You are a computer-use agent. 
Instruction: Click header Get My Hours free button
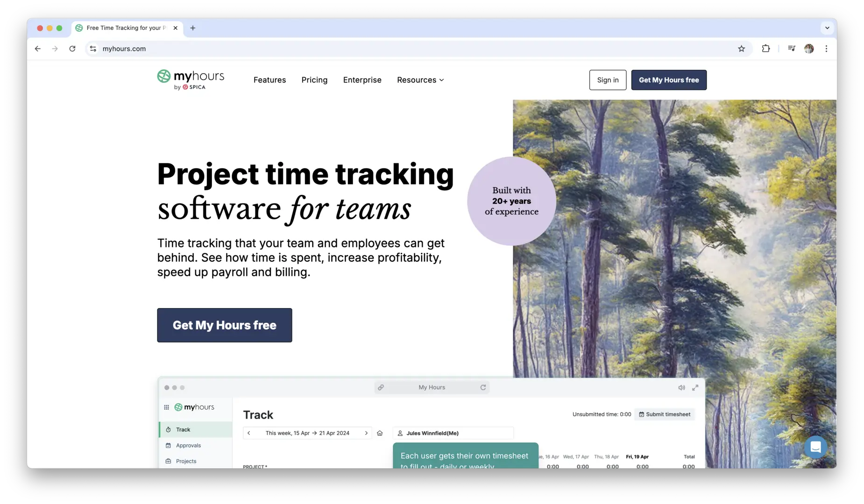[x=669, y=80]
